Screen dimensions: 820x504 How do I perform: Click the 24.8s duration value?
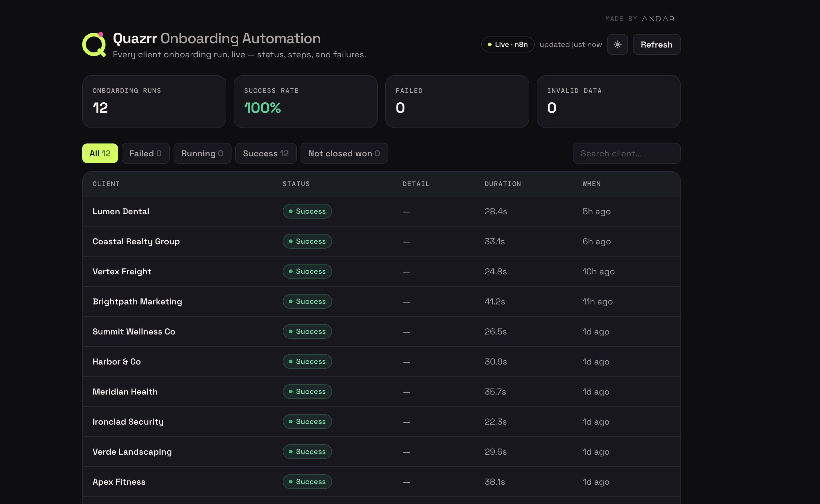tap(496, 271)
